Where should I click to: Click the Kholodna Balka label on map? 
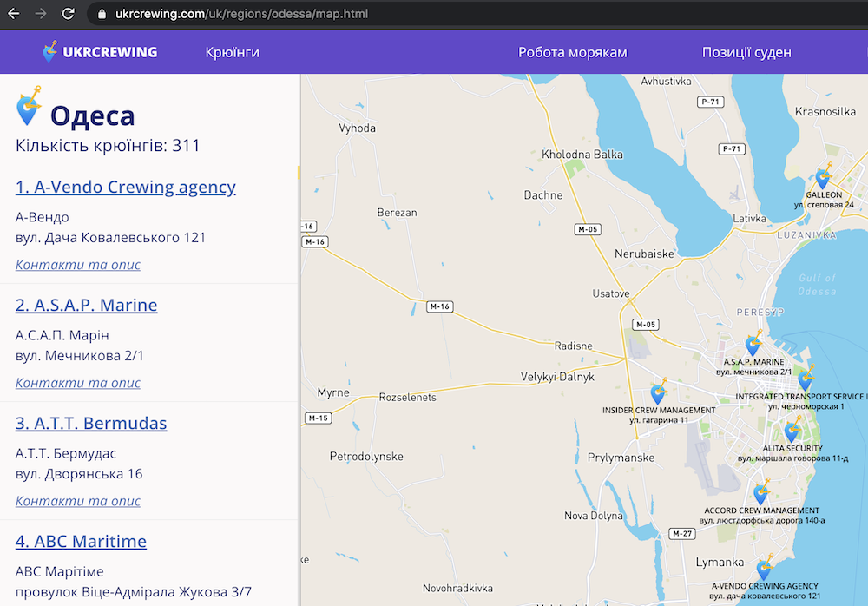[582, 154]
